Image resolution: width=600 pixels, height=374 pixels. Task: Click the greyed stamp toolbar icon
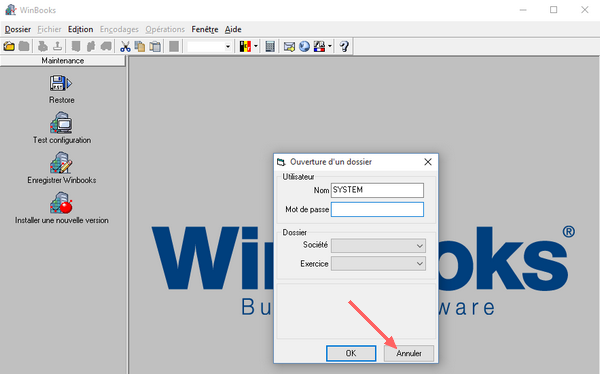point(57,47)
